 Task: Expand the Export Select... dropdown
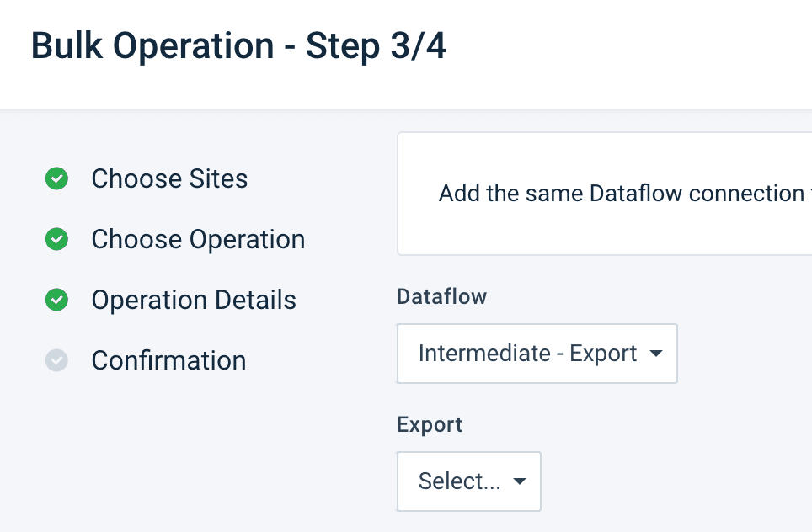coord(468,481)
